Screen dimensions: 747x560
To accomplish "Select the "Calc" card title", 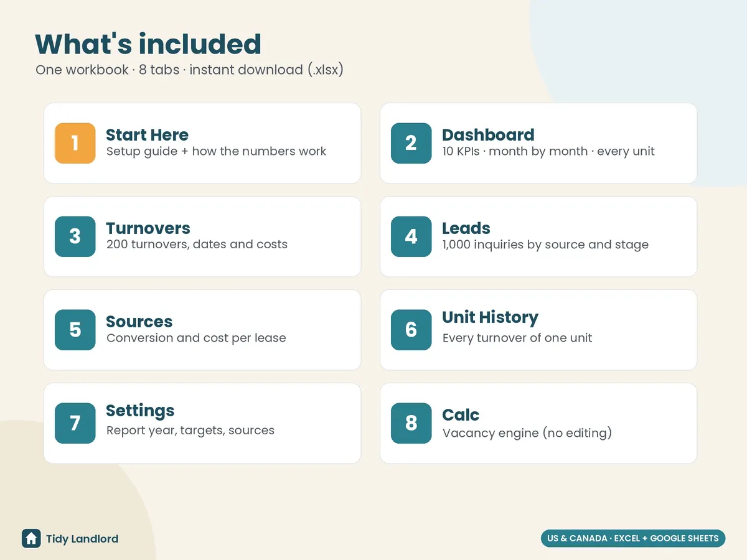I will (461, 415).
